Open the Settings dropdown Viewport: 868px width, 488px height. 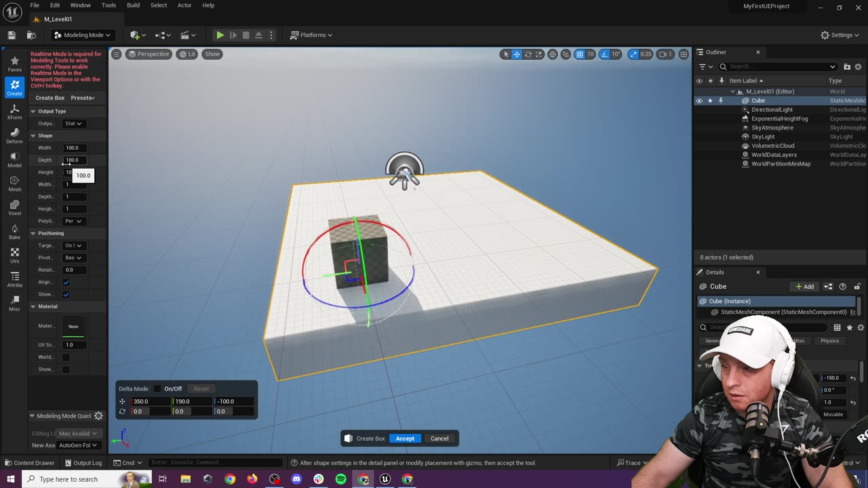point(839,35)
